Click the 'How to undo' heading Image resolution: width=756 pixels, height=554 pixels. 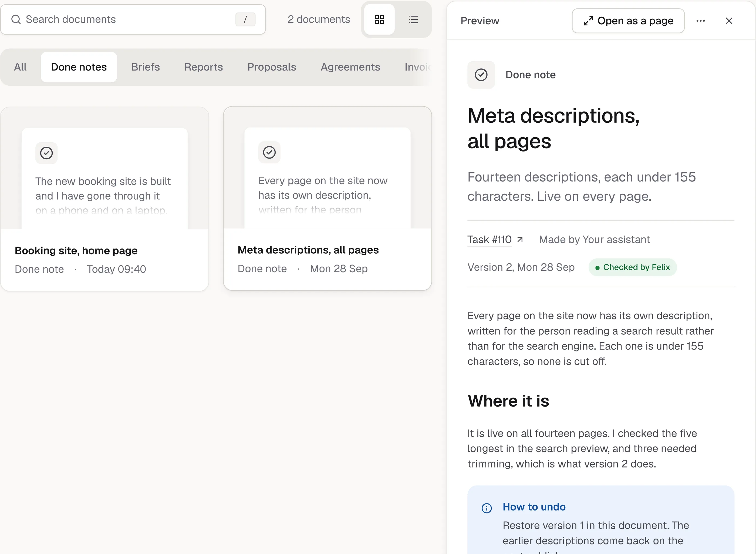[534, 507]
